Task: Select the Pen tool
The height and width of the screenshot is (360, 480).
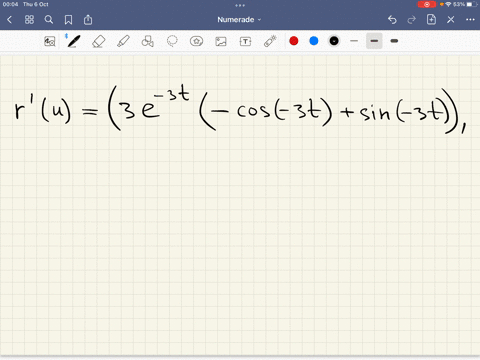Action: pyautogui.click(x=73, y=41)
